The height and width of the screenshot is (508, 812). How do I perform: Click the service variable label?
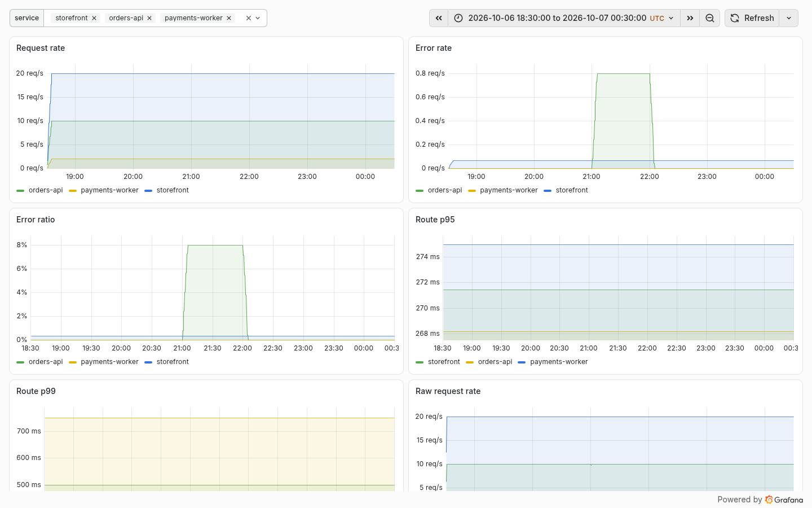tap(27, 18)
